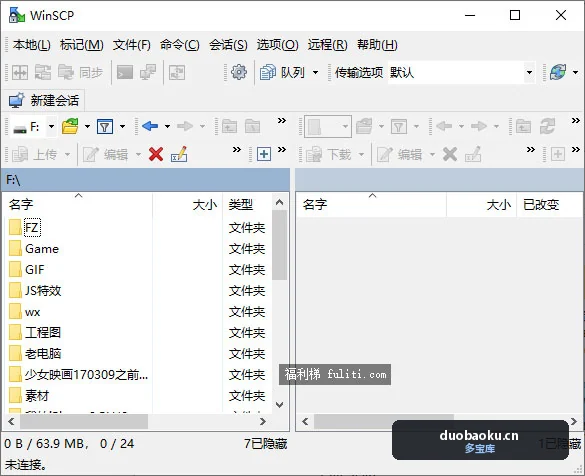Screen dimensions: 585x476
Task: Click the New Session (新建会话) tab
Action: coord(44,100)
